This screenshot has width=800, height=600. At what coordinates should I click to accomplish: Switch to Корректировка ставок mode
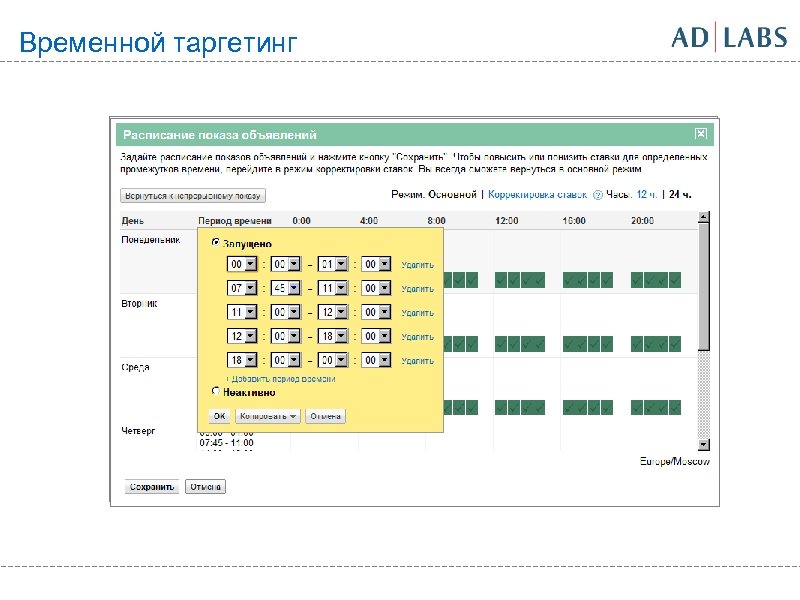coord(537,194)
